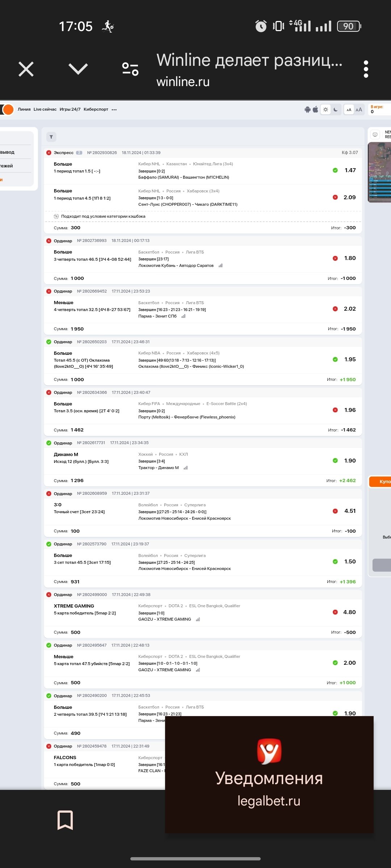Open the Игры 24/7 link
The image size is (391, 868).
[70, 109]
